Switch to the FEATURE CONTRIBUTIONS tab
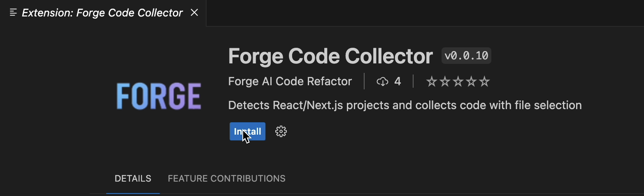The width and height of the screenshot is (644, 196). (227, 179)
